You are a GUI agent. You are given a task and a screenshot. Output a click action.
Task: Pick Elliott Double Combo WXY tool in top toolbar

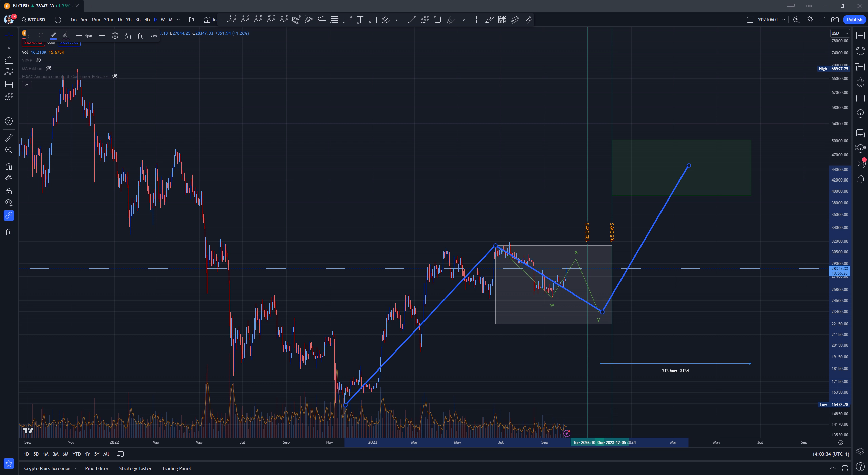[270, 19]
